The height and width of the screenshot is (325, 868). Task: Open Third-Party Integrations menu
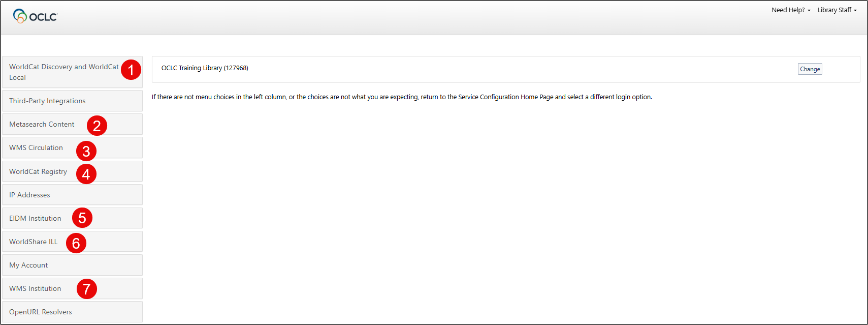[x=72, y=101]
